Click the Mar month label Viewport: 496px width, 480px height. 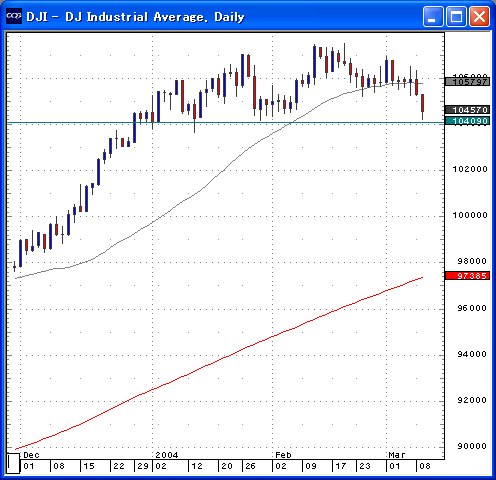tap(397, 455)
